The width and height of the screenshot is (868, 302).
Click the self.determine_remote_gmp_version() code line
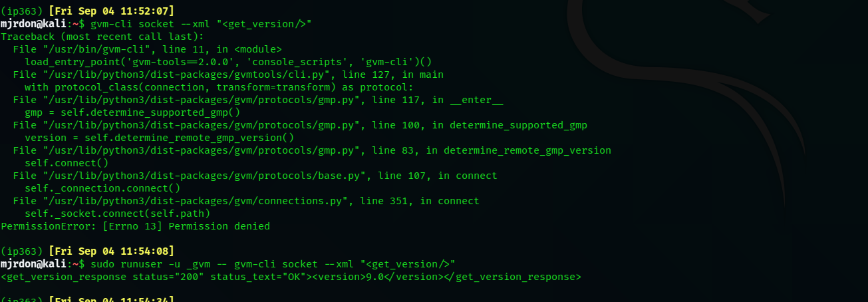pyautogui.click(x=159, y=138)
